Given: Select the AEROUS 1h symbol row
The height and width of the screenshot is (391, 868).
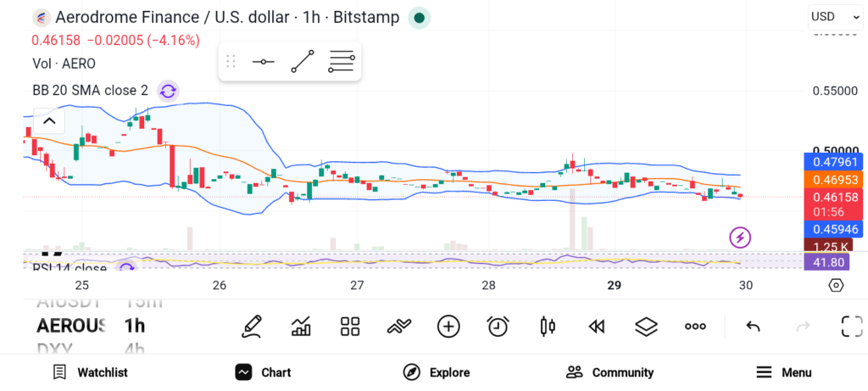Looking at the screenshot, I should (92, 326).
